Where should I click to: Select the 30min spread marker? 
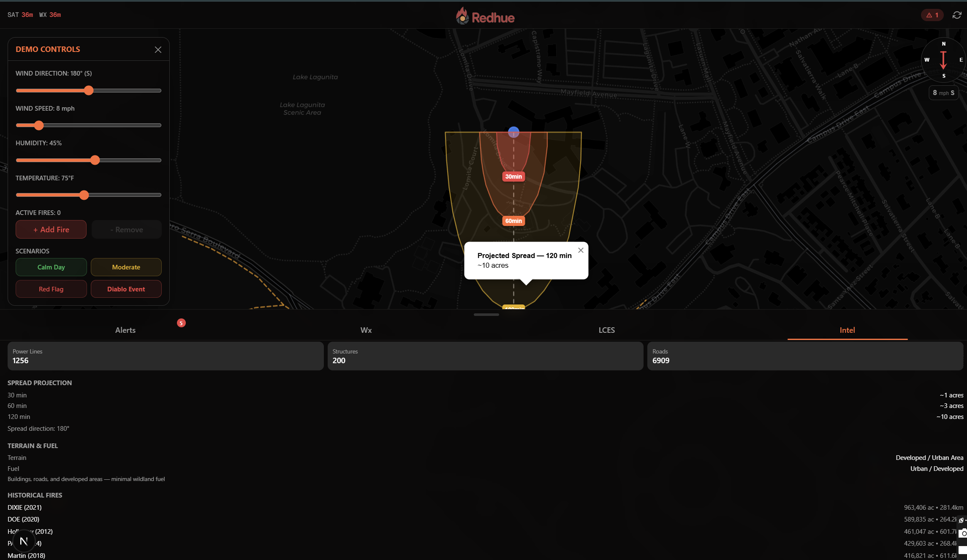click(x=513, y=177)
